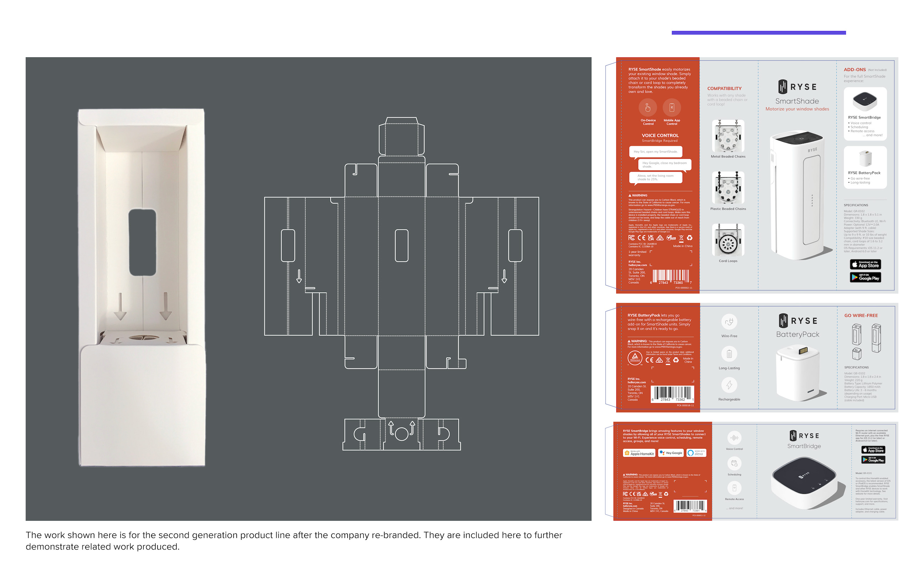The width and height of the screenshot is (924, 578).
Task: Click the Voice Control waveform icon
Action: coord(734,438)
